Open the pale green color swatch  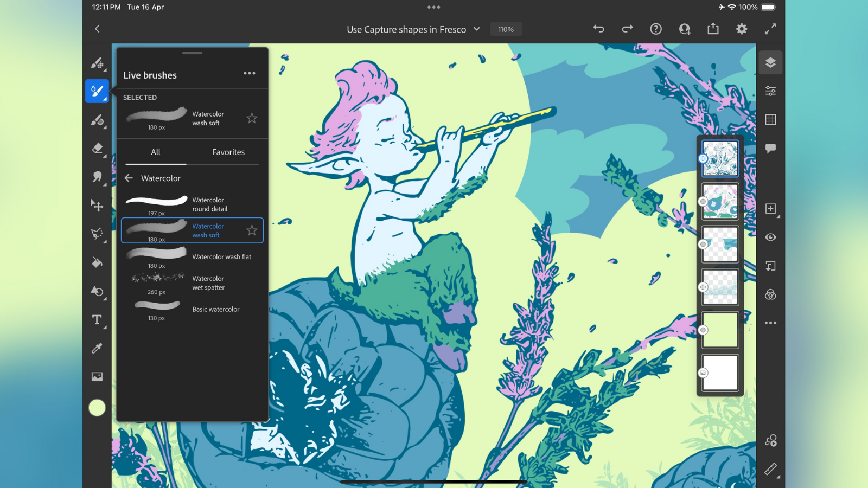pos(97,408)
